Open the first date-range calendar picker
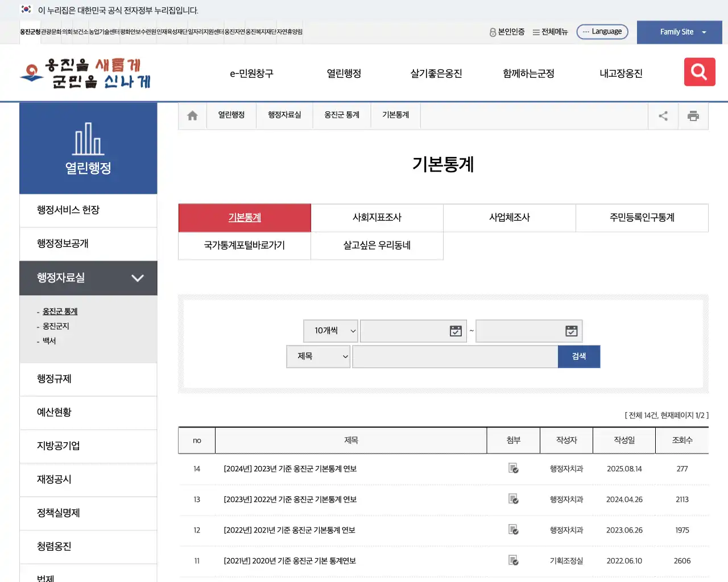The height and width of the screenshot is (582, 728). coord(455,331)
